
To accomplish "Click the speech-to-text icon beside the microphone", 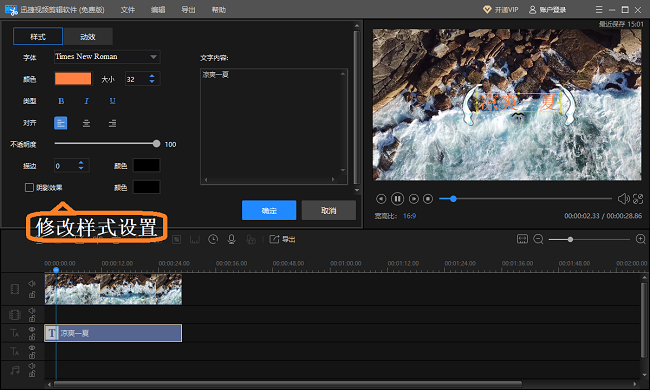I will (x=251, y=239).
